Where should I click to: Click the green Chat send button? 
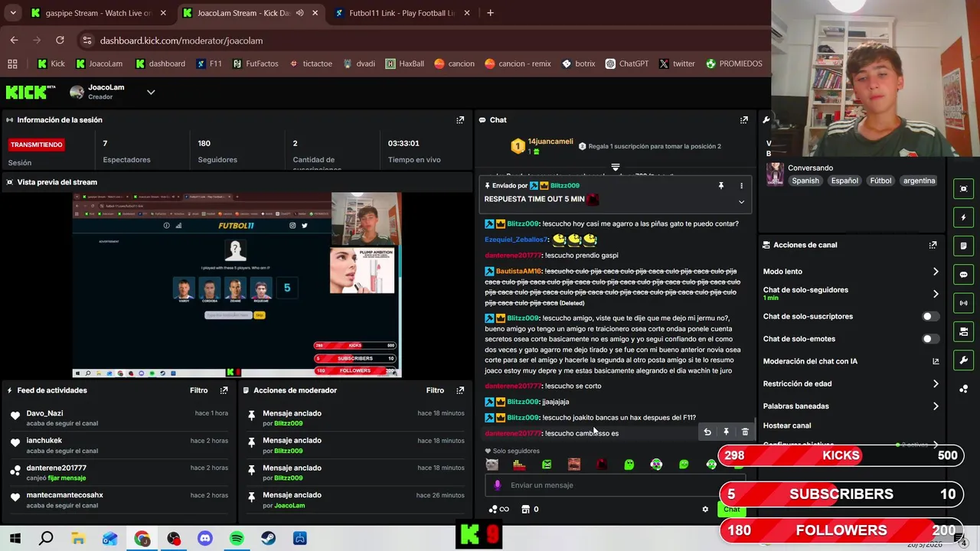(x=732, y=510)
